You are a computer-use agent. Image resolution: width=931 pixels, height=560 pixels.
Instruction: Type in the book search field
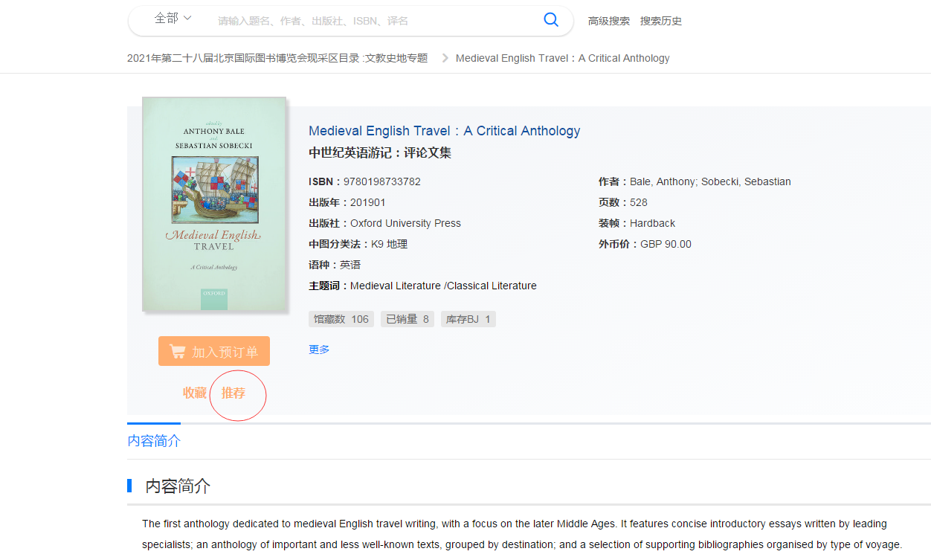point(372,21)
